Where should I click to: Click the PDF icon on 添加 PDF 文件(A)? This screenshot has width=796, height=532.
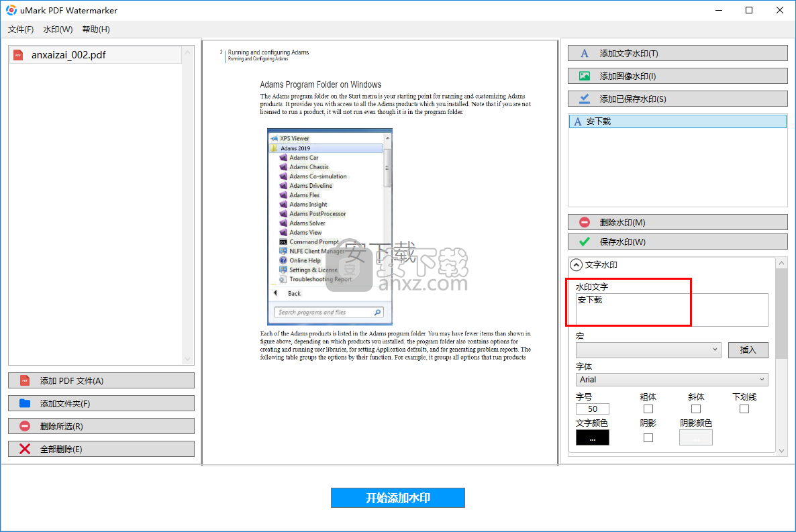(24, 381)
